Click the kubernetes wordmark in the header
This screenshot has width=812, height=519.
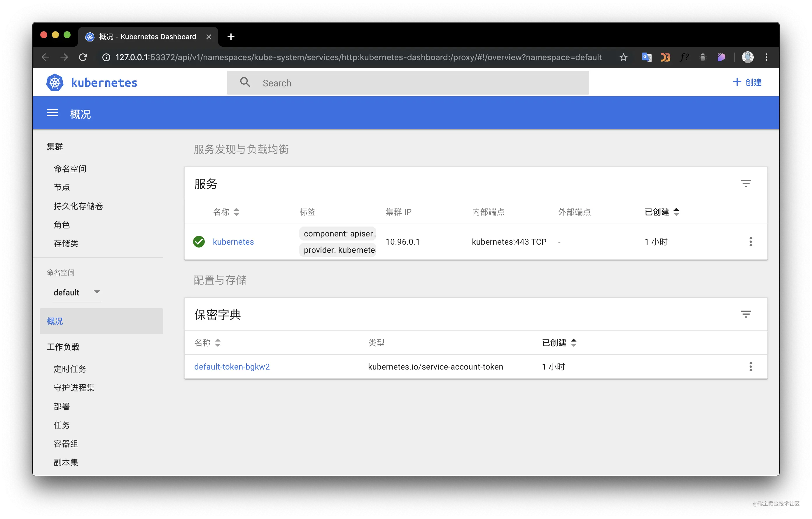104,83
